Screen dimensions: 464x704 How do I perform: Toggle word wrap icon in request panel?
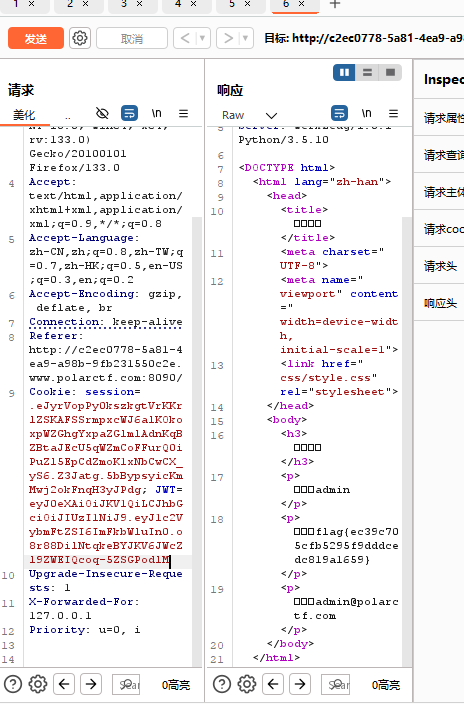(129, 114)
